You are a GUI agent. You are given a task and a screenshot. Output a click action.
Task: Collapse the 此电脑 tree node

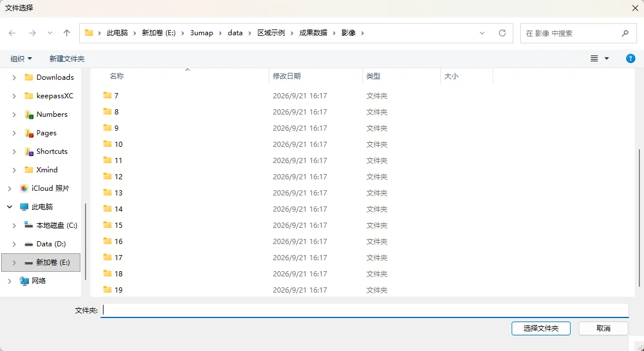tap(9, 207)
